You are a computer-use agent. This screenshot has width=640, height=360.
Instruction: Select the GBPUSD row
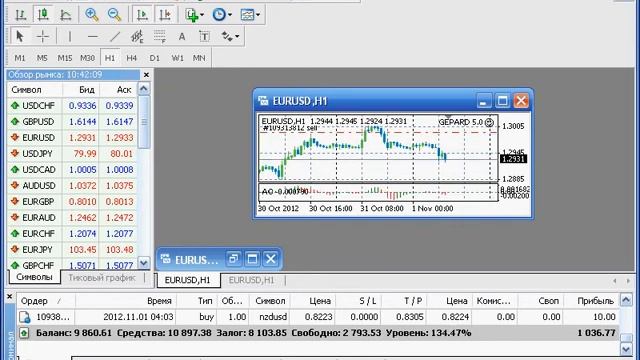(x=73, y=122)
